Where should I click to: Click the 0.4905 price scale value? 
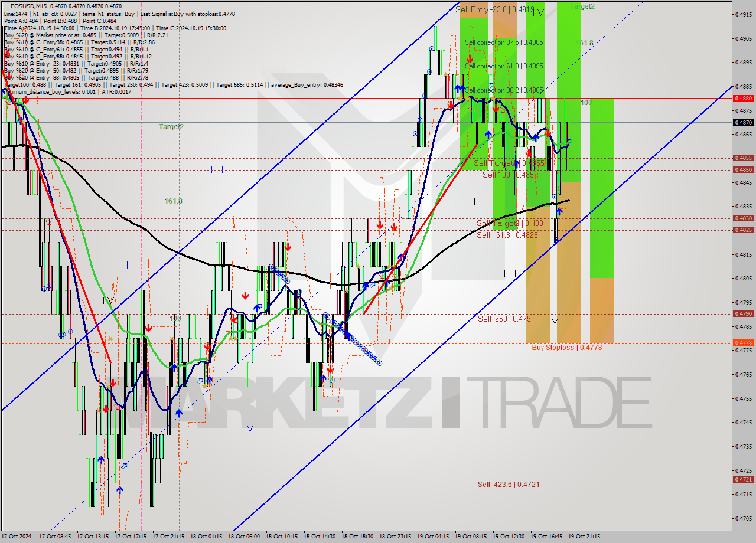point(743,38)
